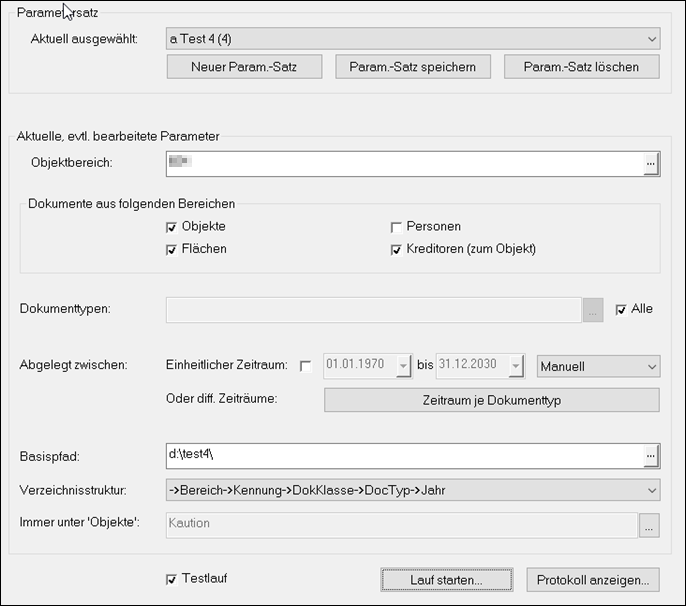Open start date picker showing 01.01.1970

point(403,367)
